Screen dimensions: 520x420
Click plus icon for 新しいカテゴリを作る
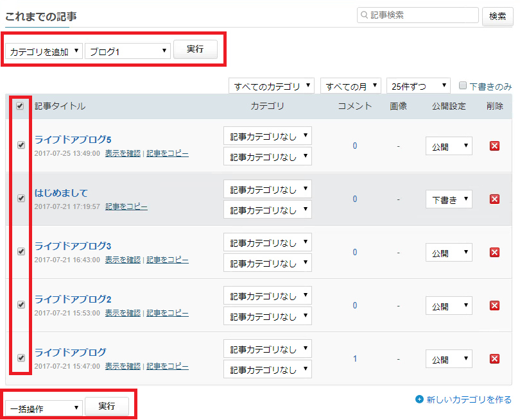click(420, 399)
